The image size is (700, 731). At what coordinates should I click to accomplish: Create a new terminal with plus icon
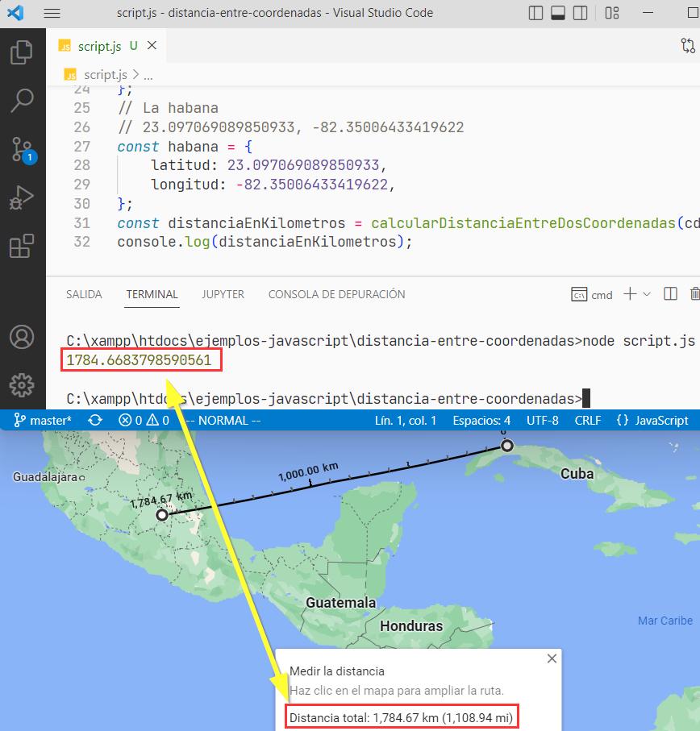630,294
